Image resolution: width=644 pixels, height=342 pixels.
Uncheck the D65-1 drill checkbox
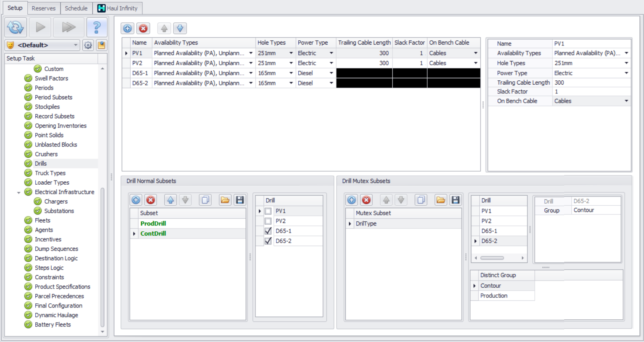point(268,231)
